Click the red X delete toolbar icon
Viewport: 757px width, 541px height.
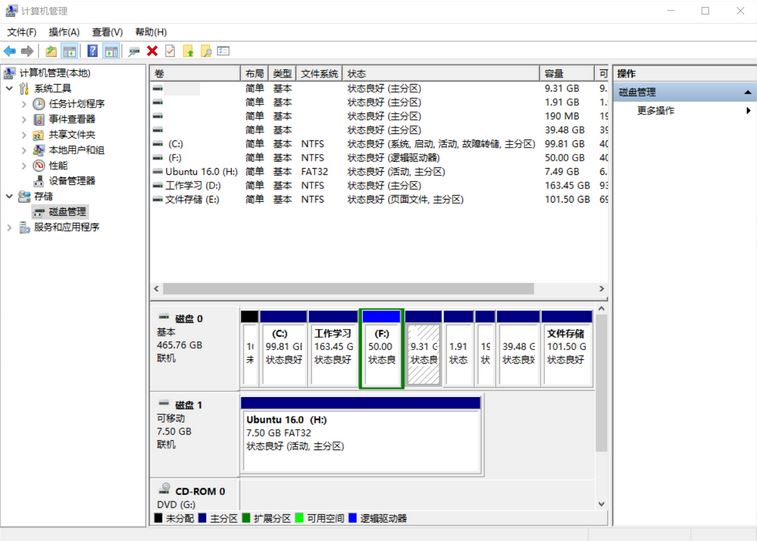152,51
